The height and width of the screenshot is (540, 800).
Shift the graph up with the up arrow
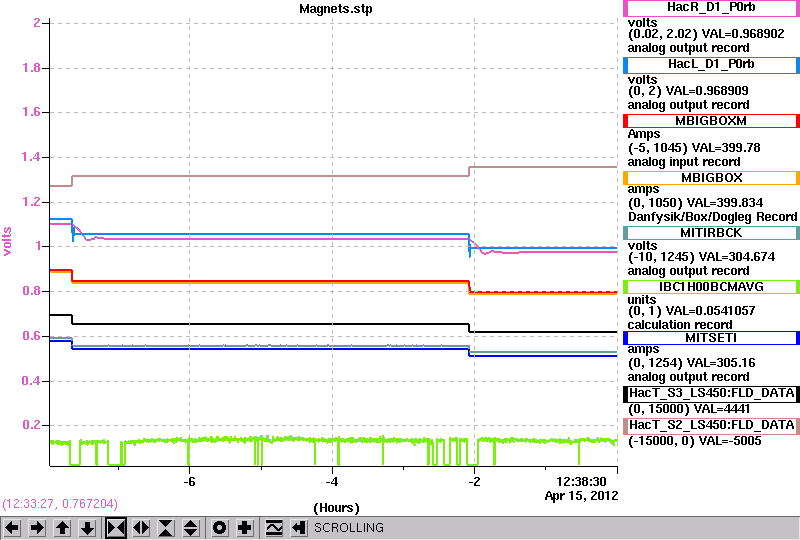tap(62, 528)
